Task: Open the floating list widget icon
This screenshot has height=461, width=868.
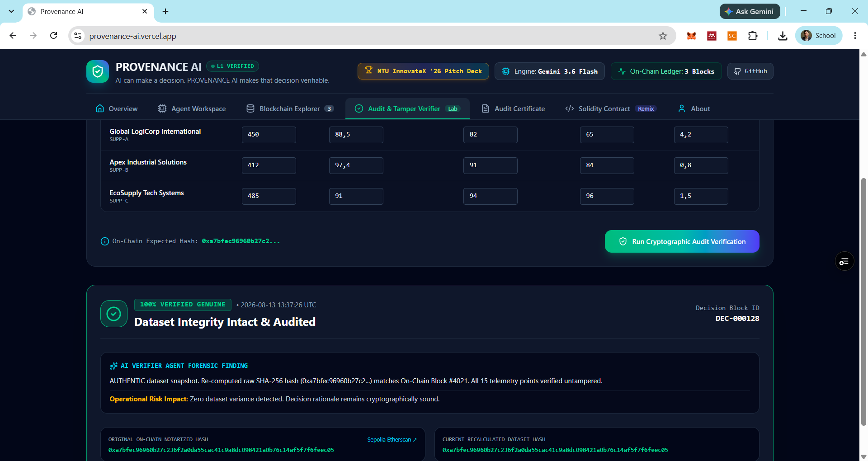Action: [844, 261]
